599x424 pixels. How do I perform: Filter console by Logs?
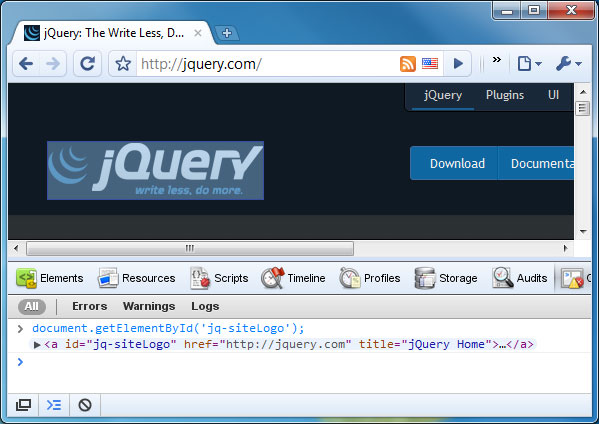click(x=205, y=306)
